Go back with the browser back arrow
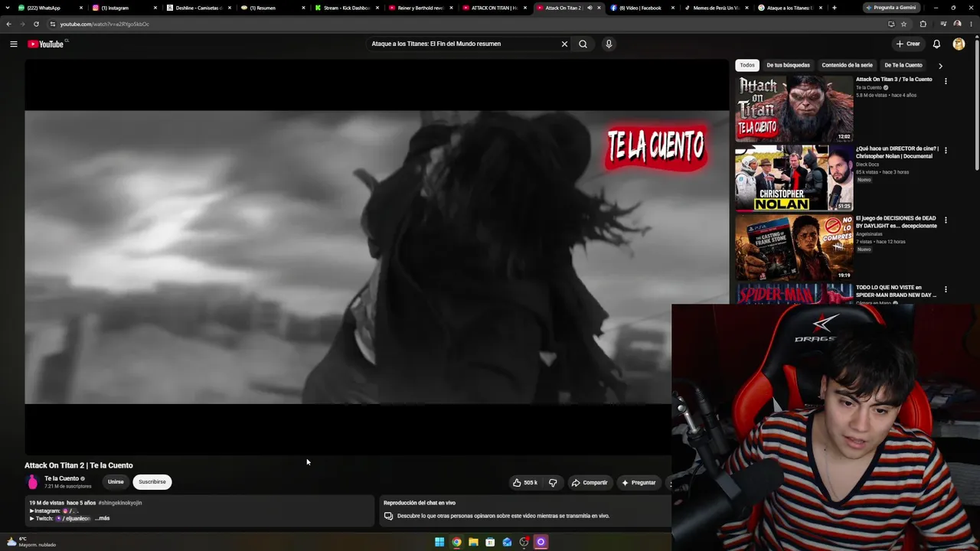This screenshot has width=980, height=551. coord(8,24)
